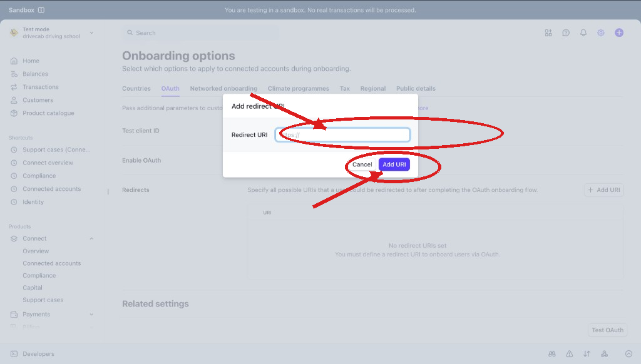This screenshot has height=364, width=641.
Task: Click the purple plus create icon
Action: pos(619,33)
